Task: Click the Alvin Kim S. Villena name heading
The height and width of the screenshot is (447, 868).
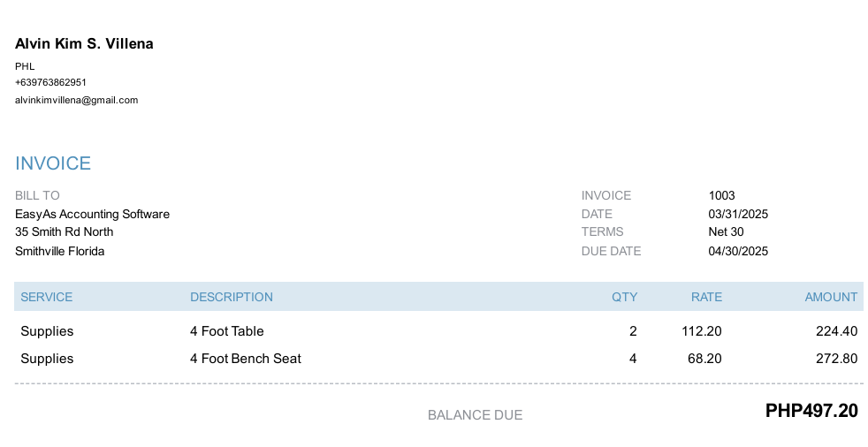Action: click(84, 43)
